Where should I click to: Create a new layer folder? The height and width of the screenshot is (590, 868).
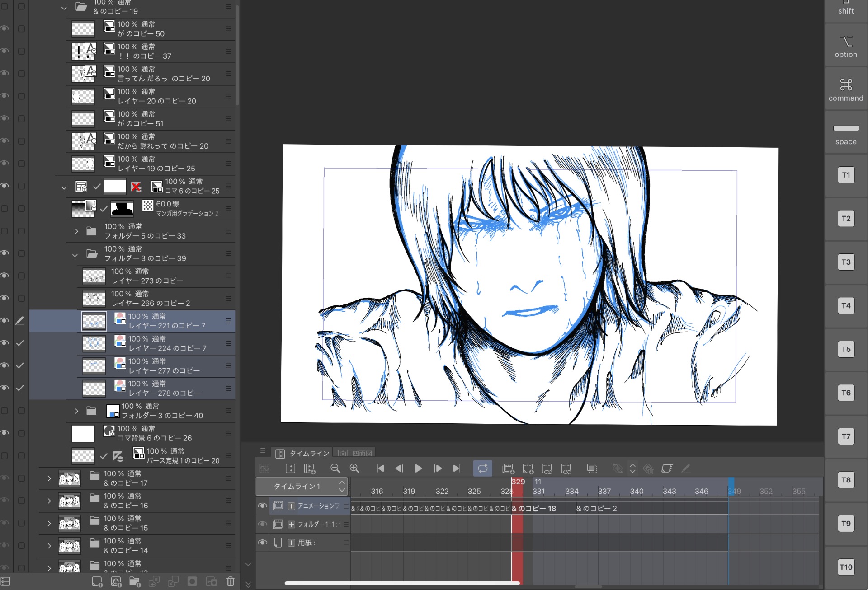click(135, 581)
